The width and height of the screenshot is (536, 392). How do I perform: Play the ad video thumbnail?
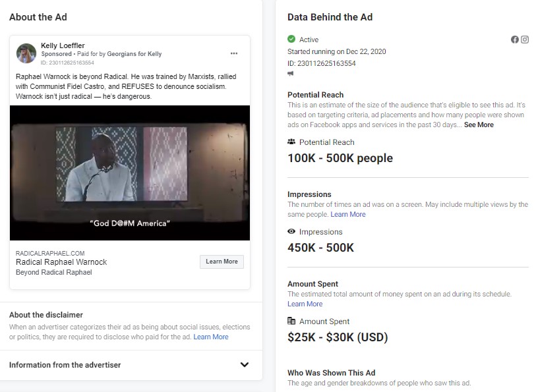pos(130,173)
